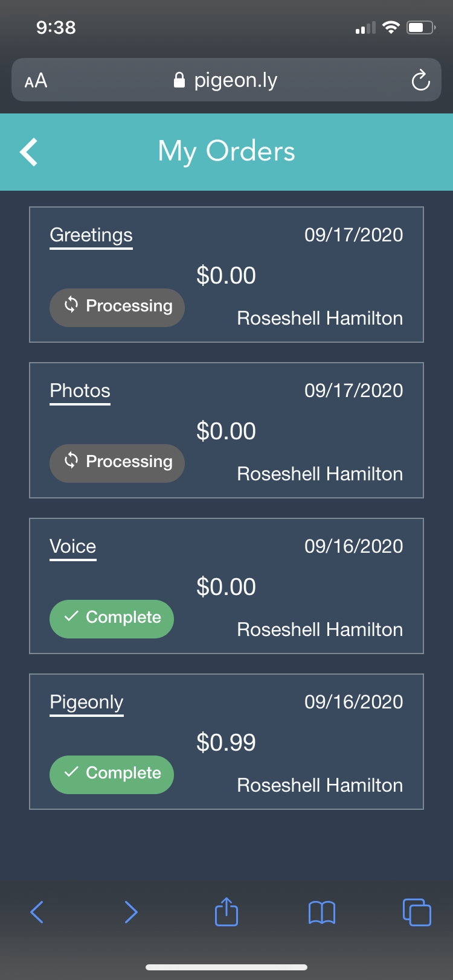The image size is (453, 980).
Task: Reload the page using the refresh icon
Action: (420, 80)
